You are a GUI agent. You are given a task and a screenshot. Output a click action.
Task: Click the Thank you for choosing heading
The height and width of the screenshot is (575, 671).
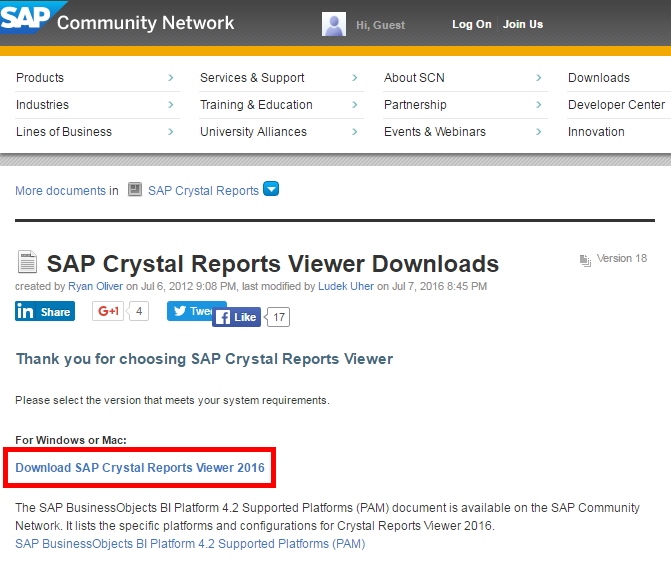pyautogui.click(x=205, y=359)
